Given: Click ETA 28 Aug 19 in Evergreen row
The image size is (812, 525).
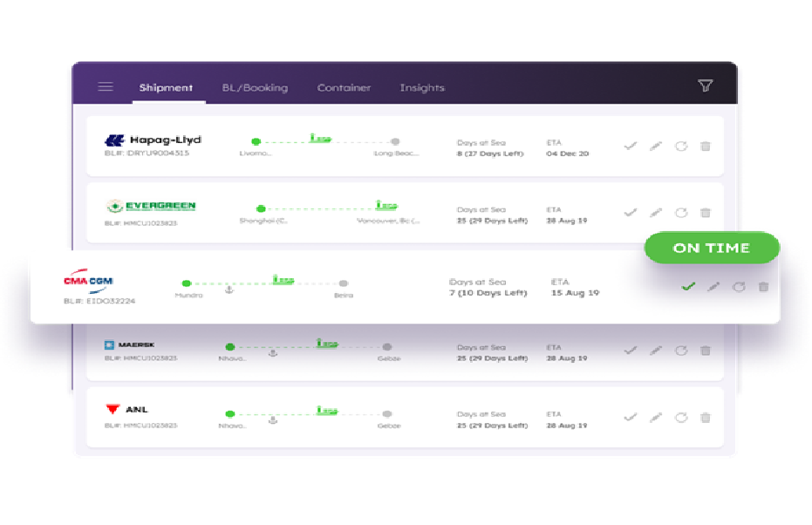Looking at the screenshot, I should 567,221.
